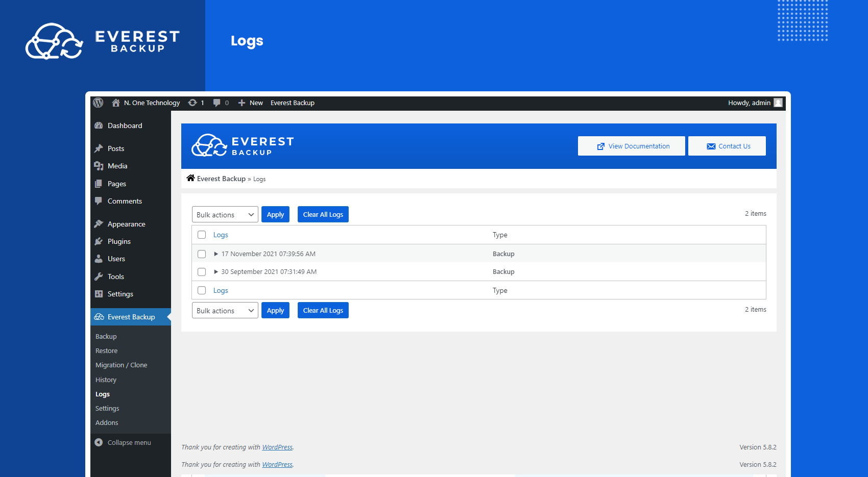Expand the 17 November 2021 log details triangle
Viewport: 868px width, 477px height.
[216, 254]
